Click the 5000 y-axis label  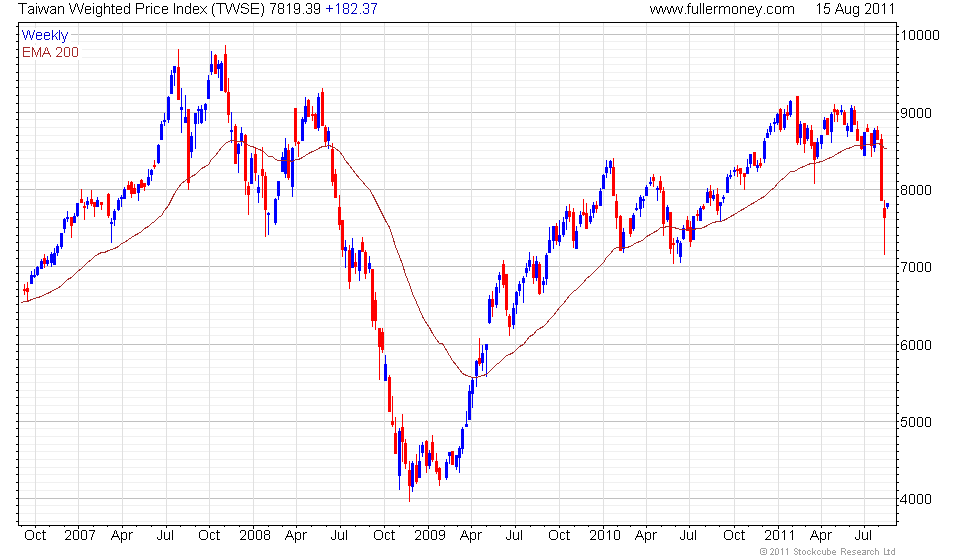916,422
